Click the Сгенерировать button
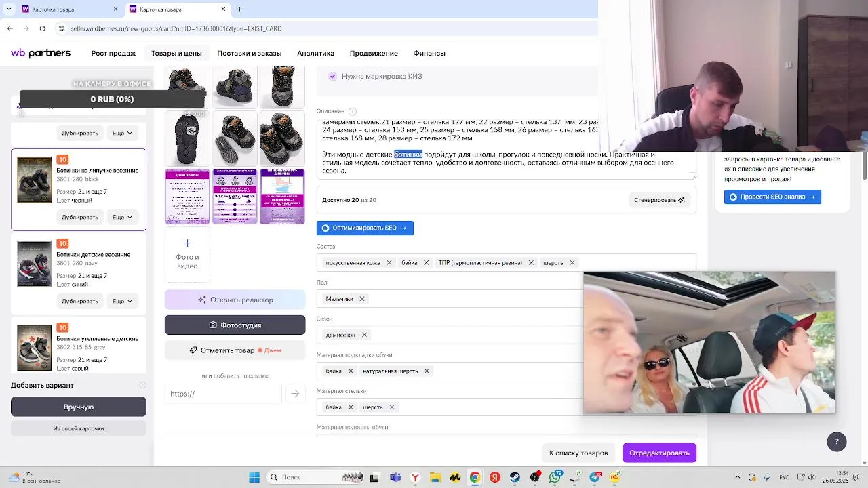The image size is (868, 488). coord(659,200)
